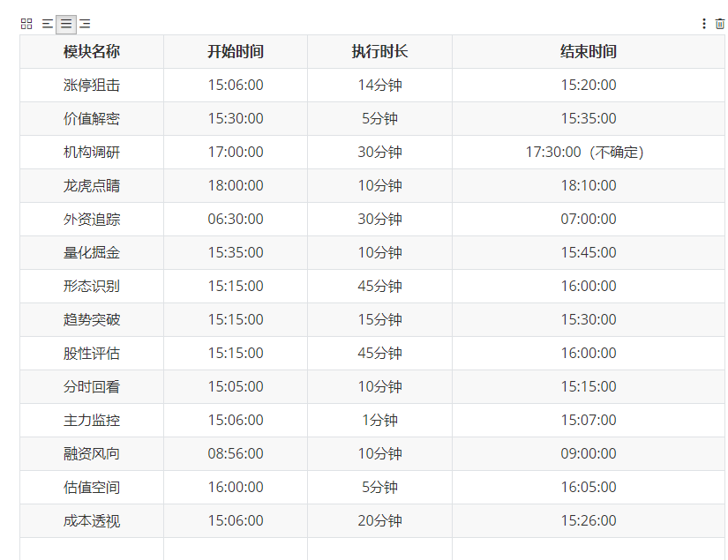Select the 模块名称 column header
728x560 pixels.
[92, 52]
